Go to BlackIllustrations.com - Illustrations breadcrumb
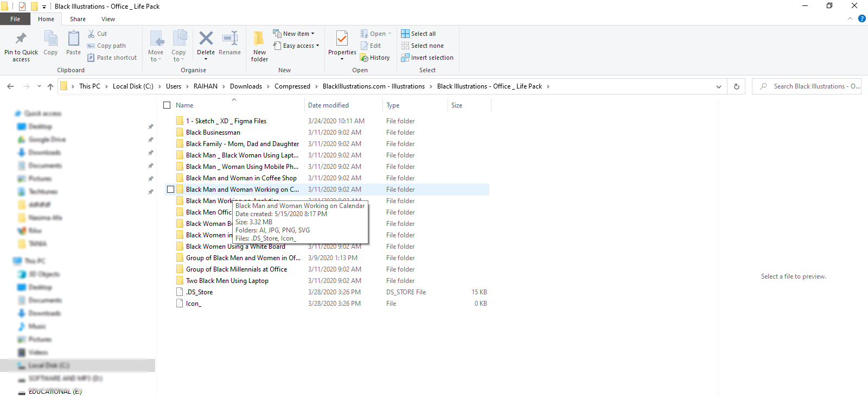 pyautogui.click(x=374, y=86)
